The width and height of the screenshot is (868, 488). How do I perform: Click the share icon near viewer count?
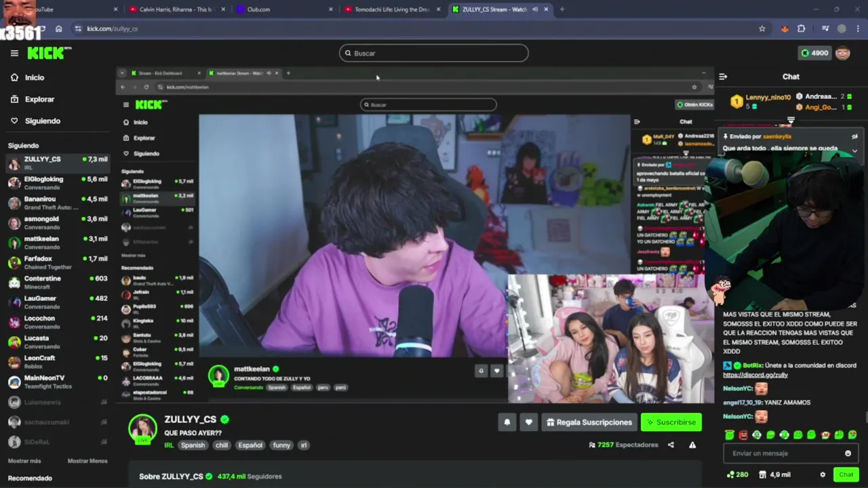point(671,445)
